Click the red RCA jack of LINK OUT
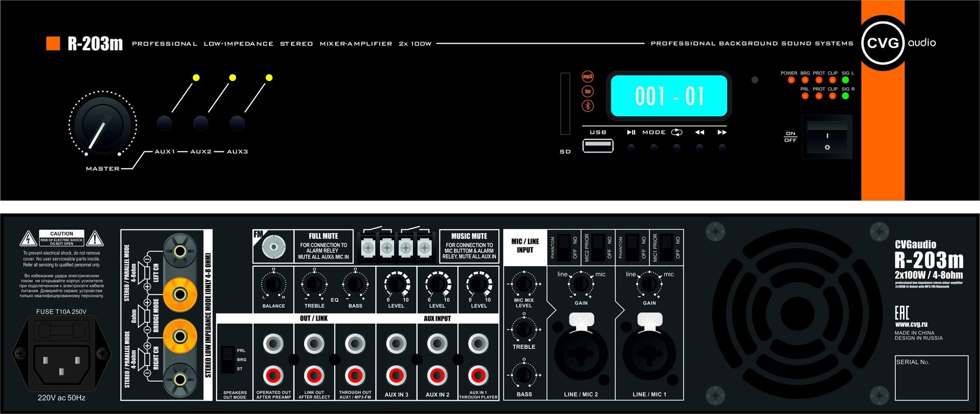This screenshot has height=414, width=980. click(x=314, y=376)
